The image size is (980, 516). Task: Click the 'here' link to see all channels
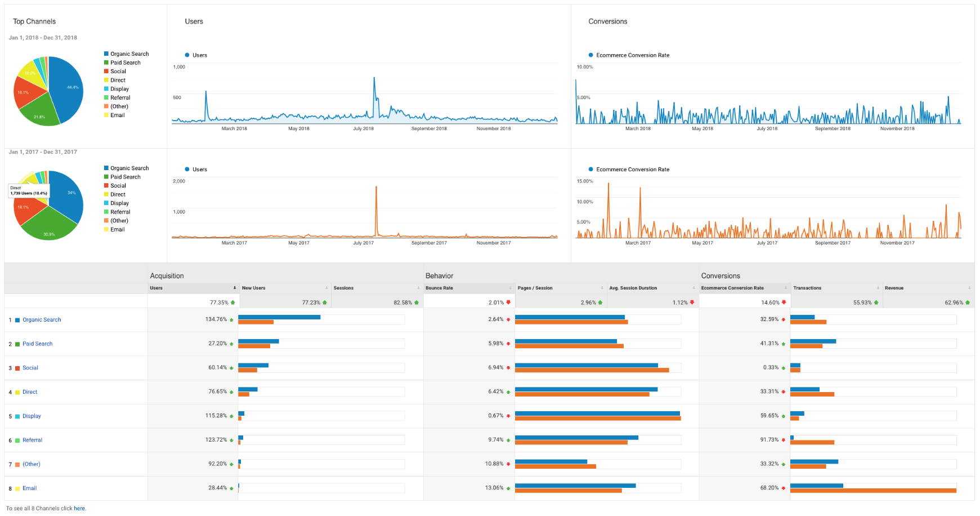[x=79, y=509]
